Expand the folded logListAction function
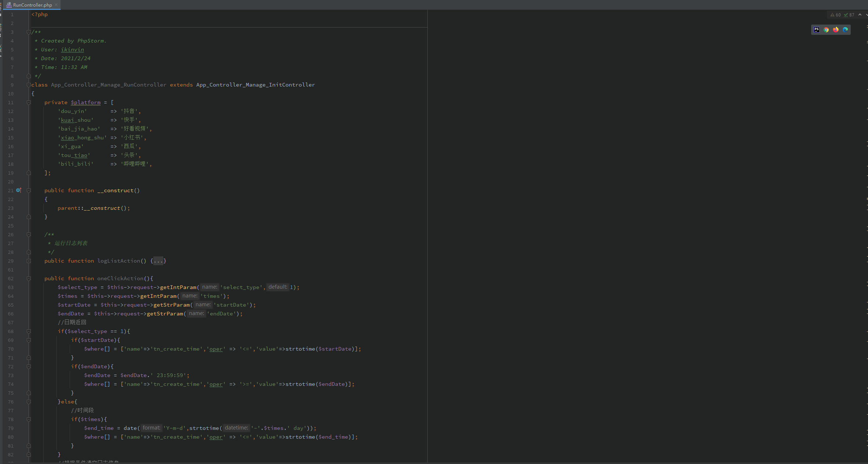Screen dimensions: 868x464 (29, 261)
